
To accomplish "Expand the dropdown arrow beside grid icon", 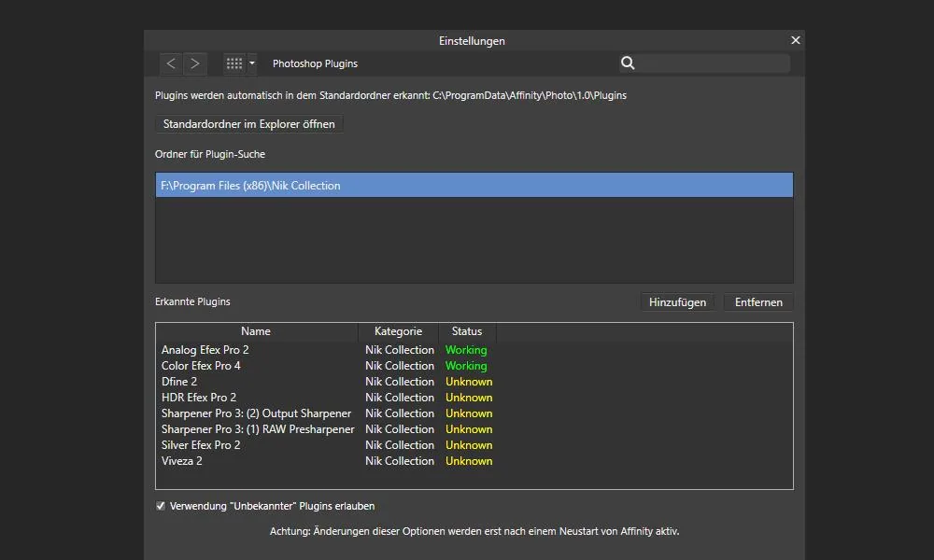I will point(252,63).
